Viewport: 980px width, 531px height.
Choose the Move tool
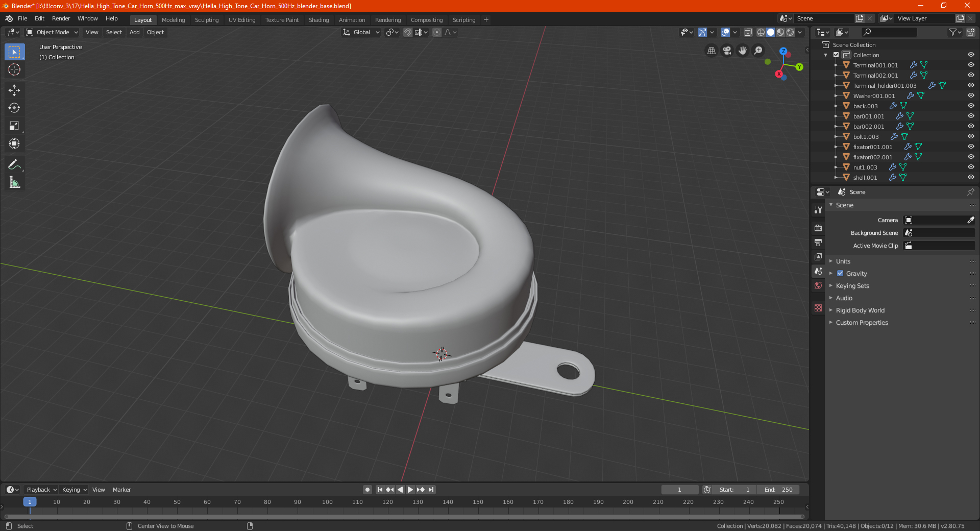(14, 90)
